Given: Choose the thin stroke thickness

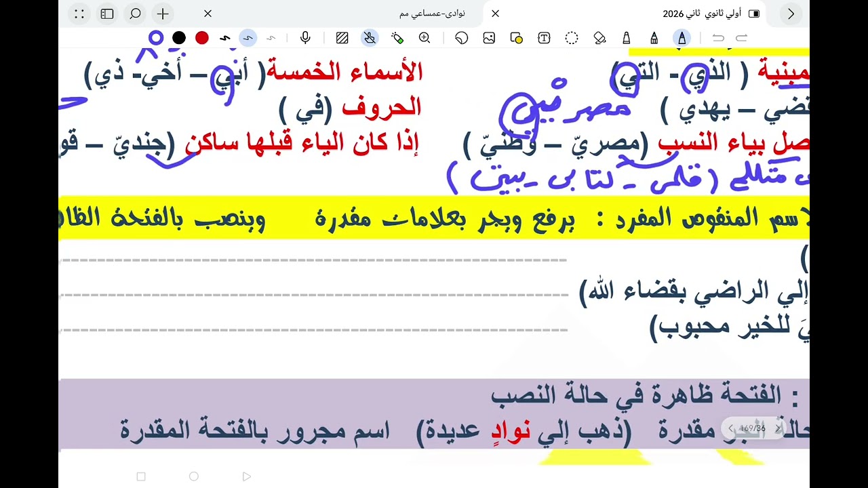Looking at the screenshot, I should [x=271, y=38].
